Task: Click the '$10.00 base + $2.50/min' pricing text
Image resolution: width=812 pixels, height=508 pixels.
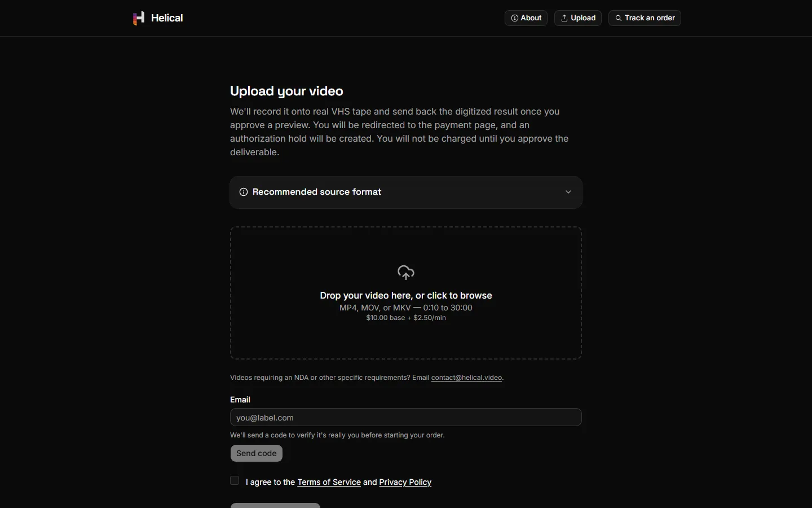Action: pos(406,318)
